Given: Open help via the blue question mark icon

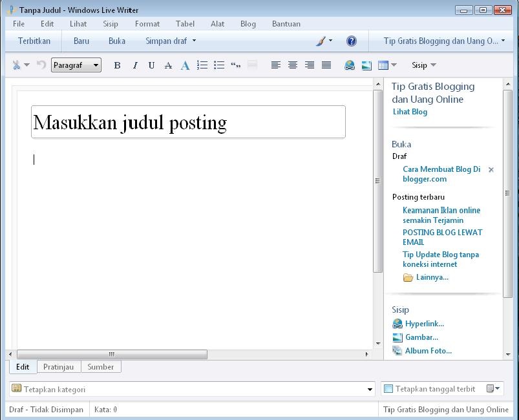Looking at the screenshot, I should coord(352,41).
